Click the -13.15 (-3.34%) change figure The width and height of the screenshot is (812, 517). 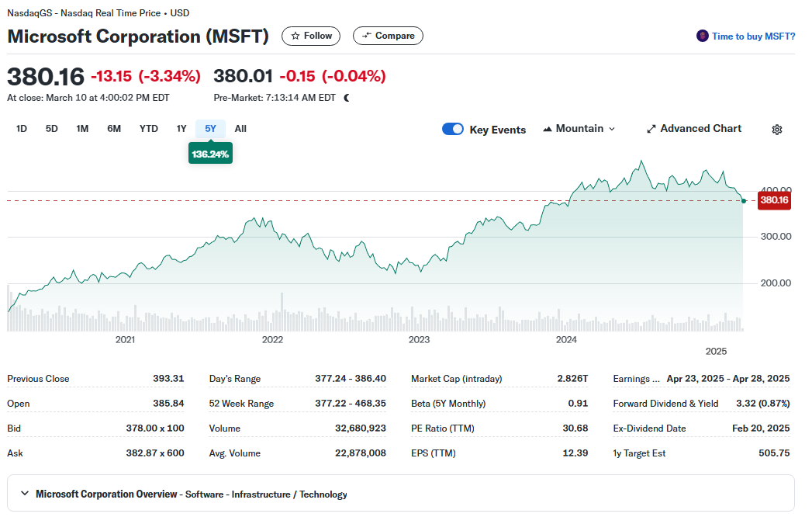(x=146, y=76)
